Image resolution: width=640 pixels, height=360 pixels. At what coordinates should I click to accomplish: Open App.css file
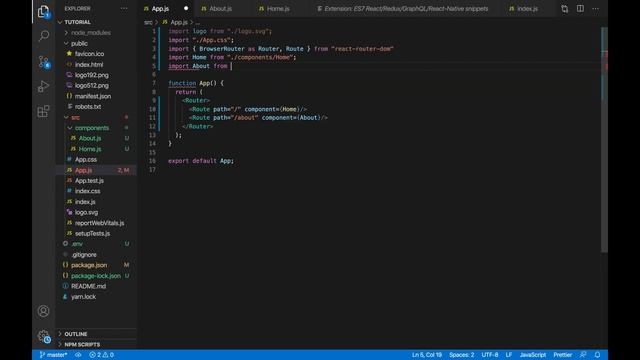pos(86,160)
